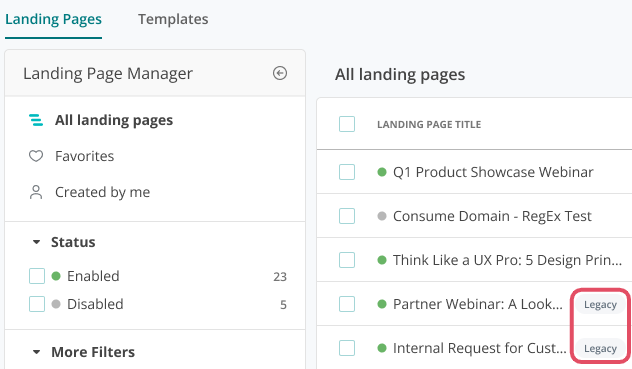
Task: Switch to the Landing Pages tab
Action: pyautogui.click(x=53, y=19)
